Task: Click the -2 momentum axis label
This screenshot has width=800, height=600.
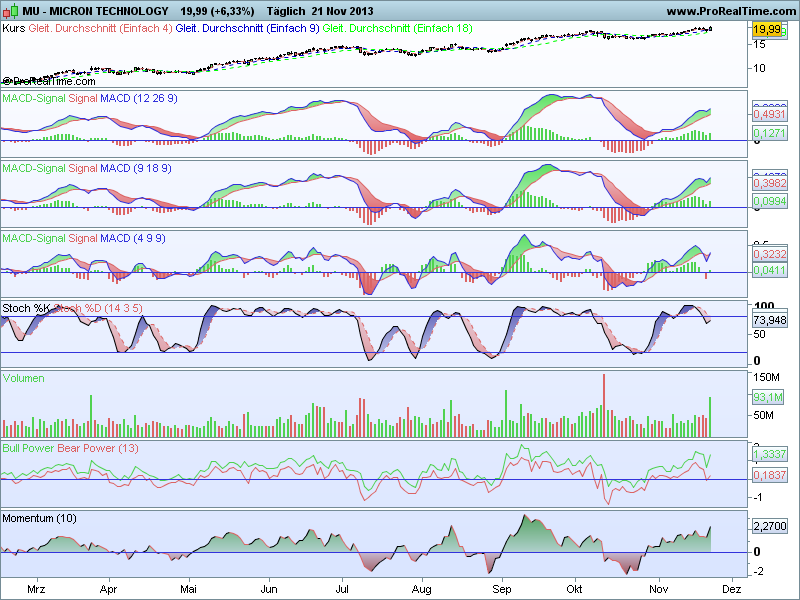Action: coord(759,571)
